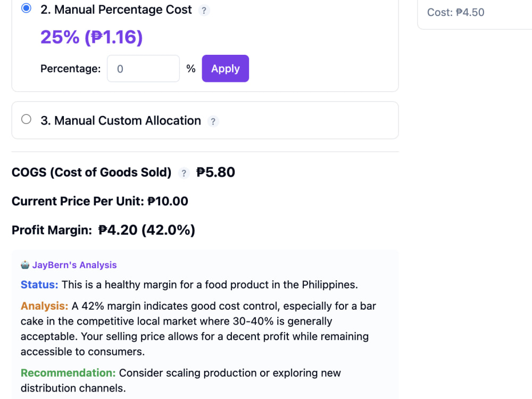Image resolution: width=532 pixels, height=399 pixels.
Task: Show help for Manual Custom Allocation
Action: (x=213, y=121)
